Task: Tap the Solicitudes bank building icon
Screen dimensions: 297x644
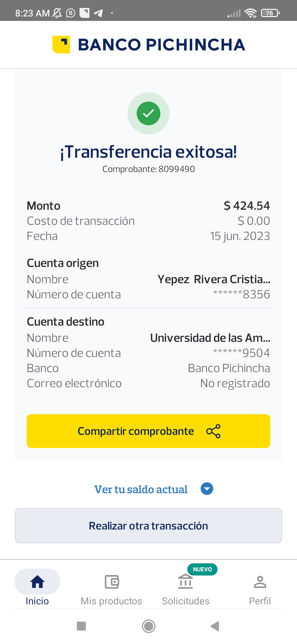Action: 186,582
